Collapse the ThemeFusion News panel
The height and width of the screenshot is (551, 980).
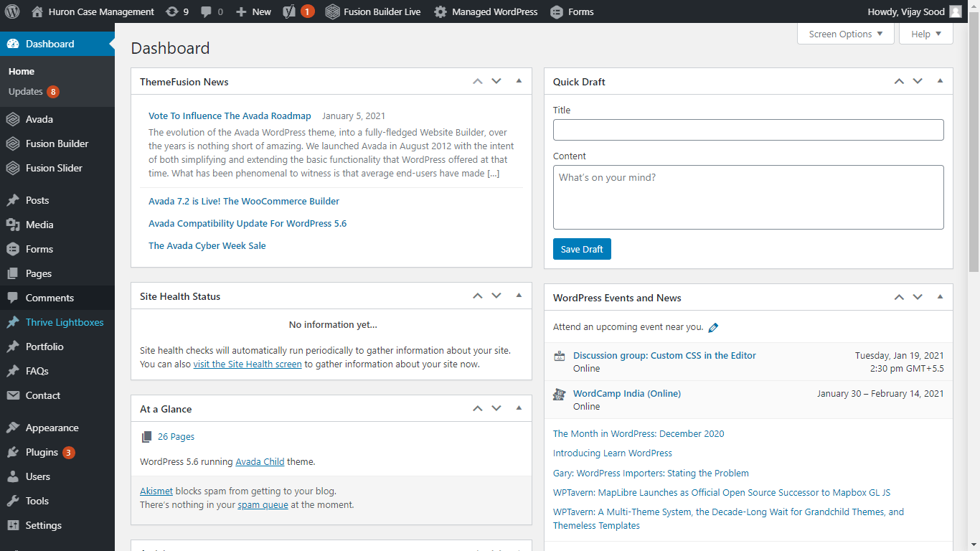pyautogui.click(x=519, y=81)
